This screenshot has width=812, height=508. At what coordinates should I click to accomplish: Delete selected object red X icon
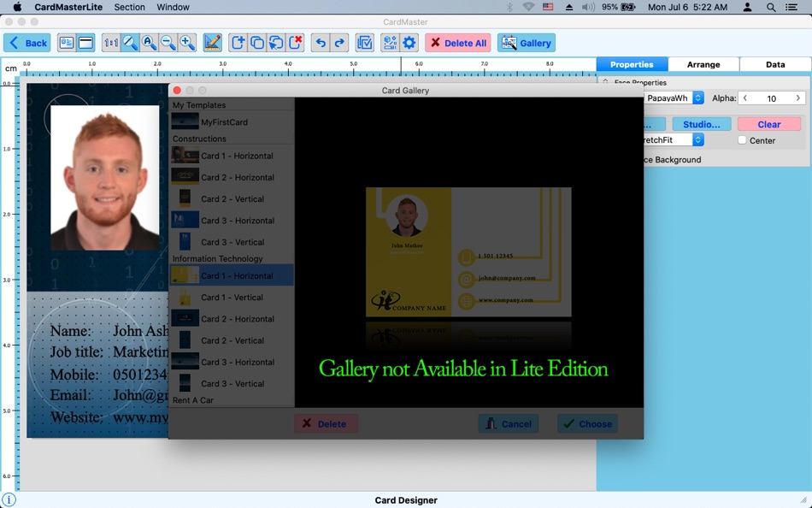click(295, 43)
